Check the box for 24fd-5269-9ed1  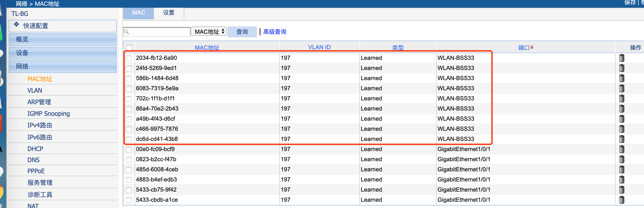click(x=129, y=68)
